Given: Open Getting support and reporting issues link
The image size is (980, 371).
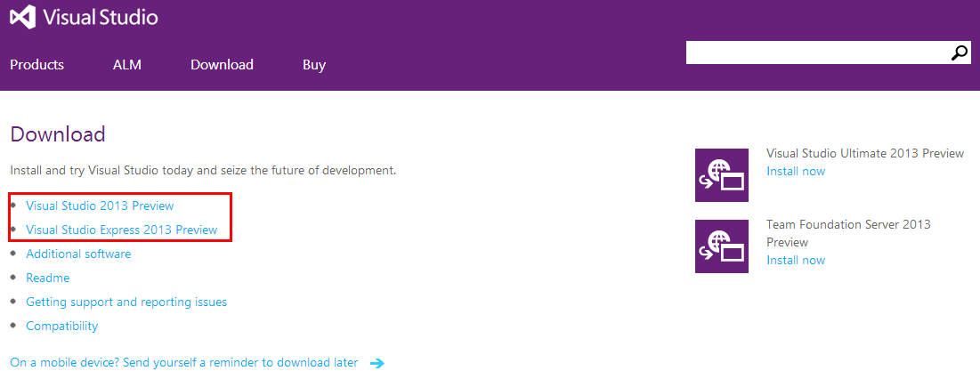Looking at the screenshot, I should (x=126, y=302).
